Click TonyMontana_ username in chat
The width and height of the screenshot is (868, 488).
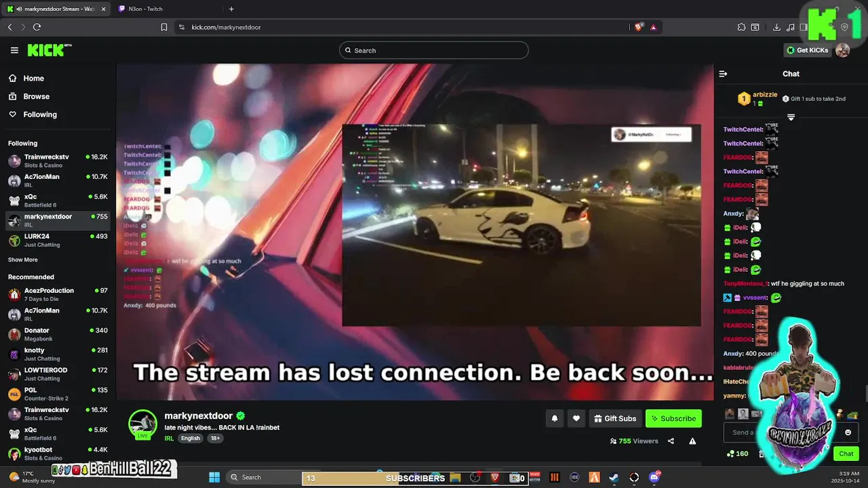tap(745, 283)
